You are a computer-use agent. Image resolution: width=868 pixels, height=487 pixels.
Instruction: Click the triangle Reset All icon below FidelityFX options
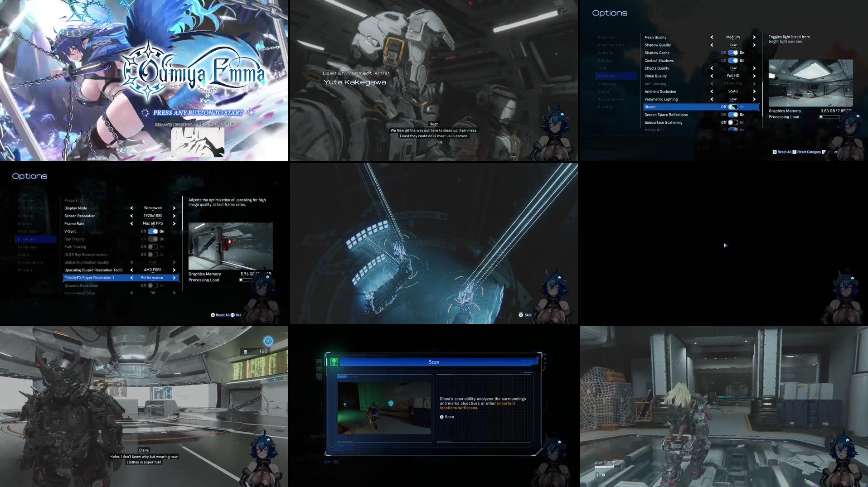[x=213, y=315]
